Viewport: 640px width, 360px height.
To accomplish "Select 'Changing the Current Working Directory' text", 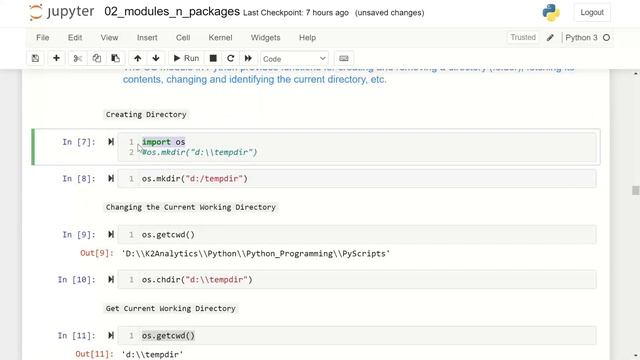I will click(x=191, y=207).
